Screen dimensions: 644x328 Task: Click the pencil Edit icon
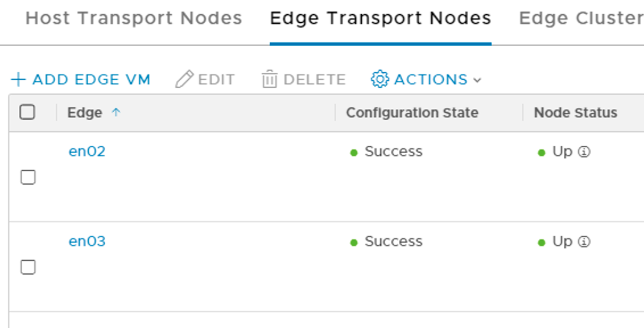coord(184,79)
